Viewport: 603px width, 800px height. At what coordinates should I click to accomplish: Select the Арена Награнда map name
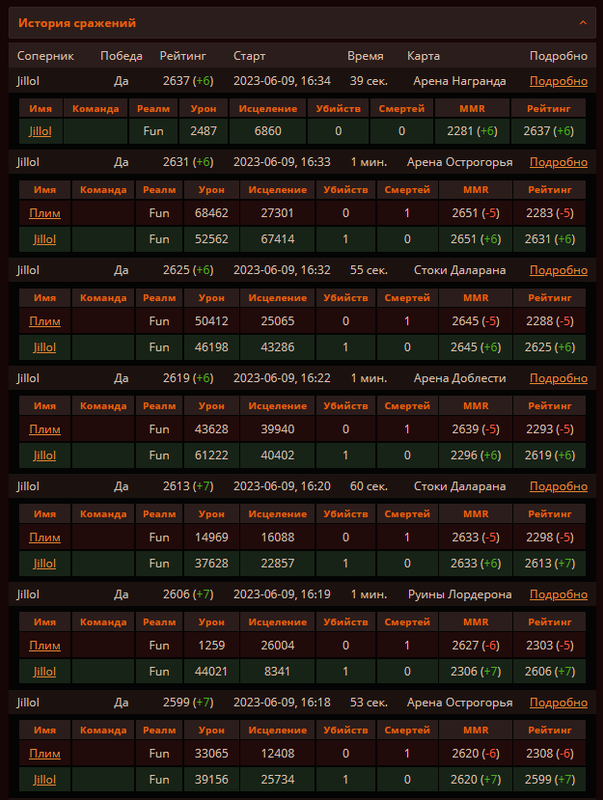click(x=460, y=81)
